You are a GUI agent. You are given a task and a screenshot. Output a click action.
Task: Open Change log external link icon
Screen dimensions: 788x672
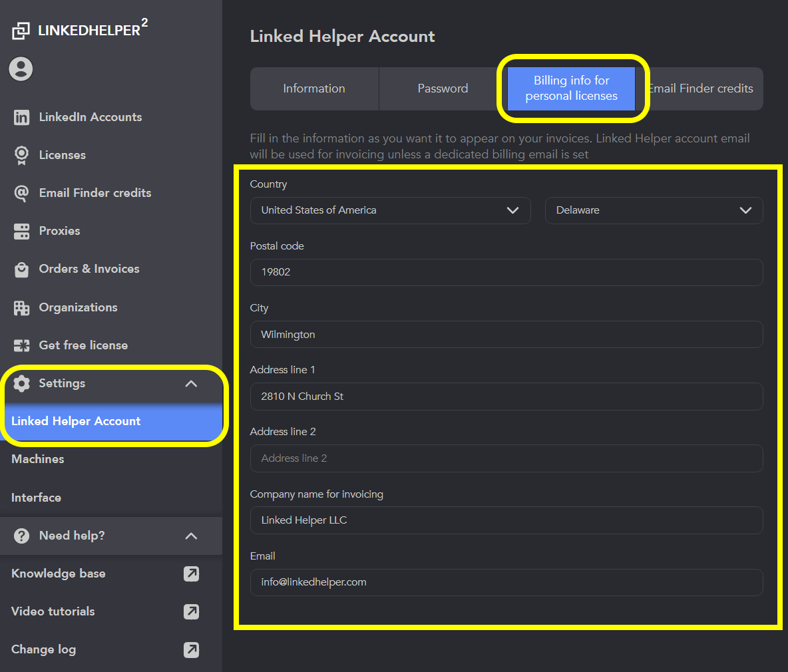(x=191, y=649)
